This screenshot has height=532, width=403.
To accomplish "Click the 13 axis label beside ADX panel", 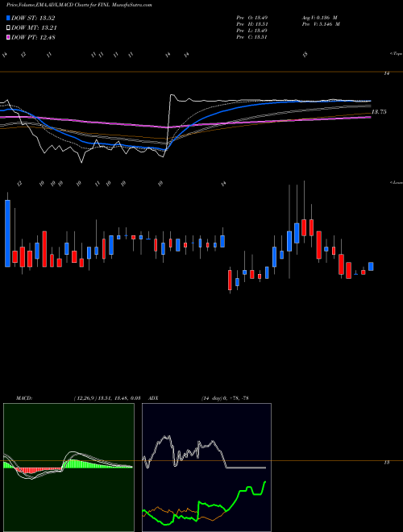I will click(386, 463).
